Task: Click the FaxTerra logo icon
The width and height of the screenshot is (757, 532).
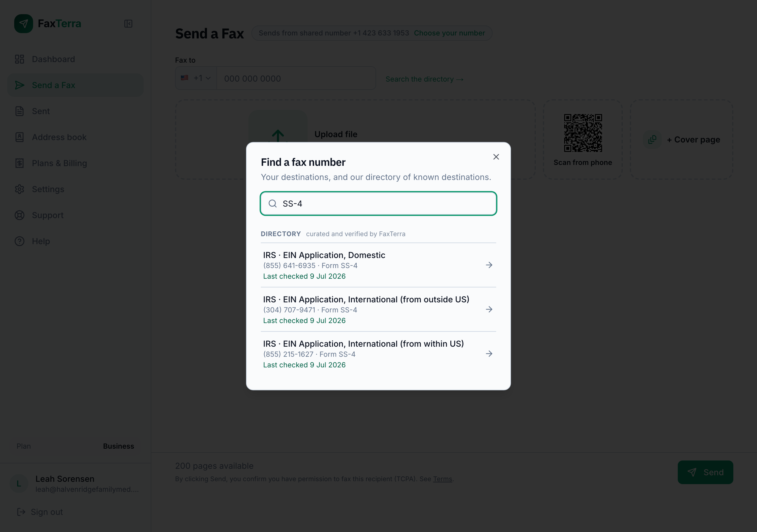Action: (x=23, y=24)
